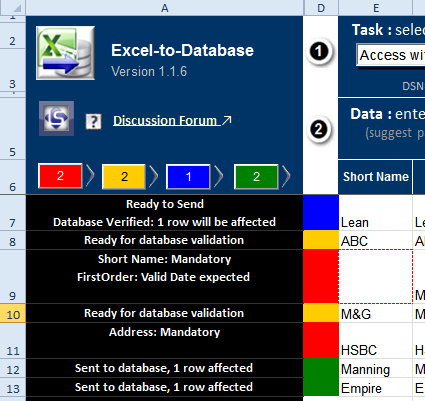This screenshot has height=401, width=425.
Task: Click the chevron after the red counter
Action: [x=90, y=176]
